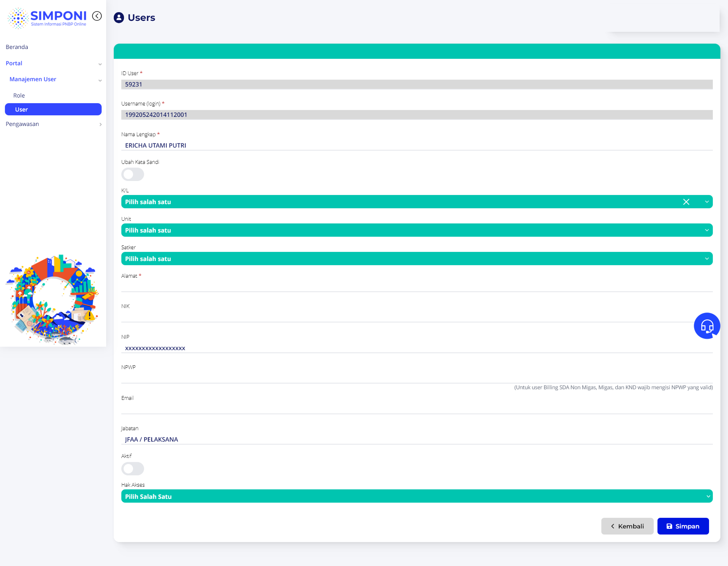
Task: Go to Beranda menu
Action: click(17, 47)
